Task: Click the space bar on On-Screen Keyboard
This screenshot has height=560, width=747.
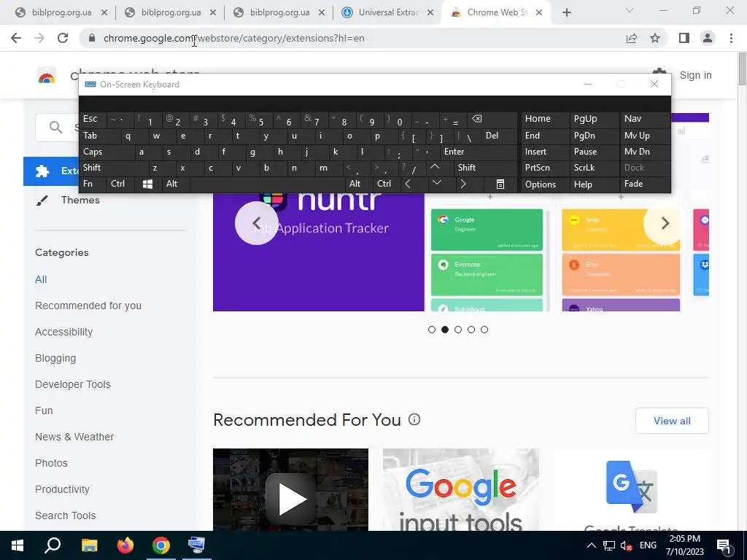Action: pyautogui.click(x=267, y=184)
